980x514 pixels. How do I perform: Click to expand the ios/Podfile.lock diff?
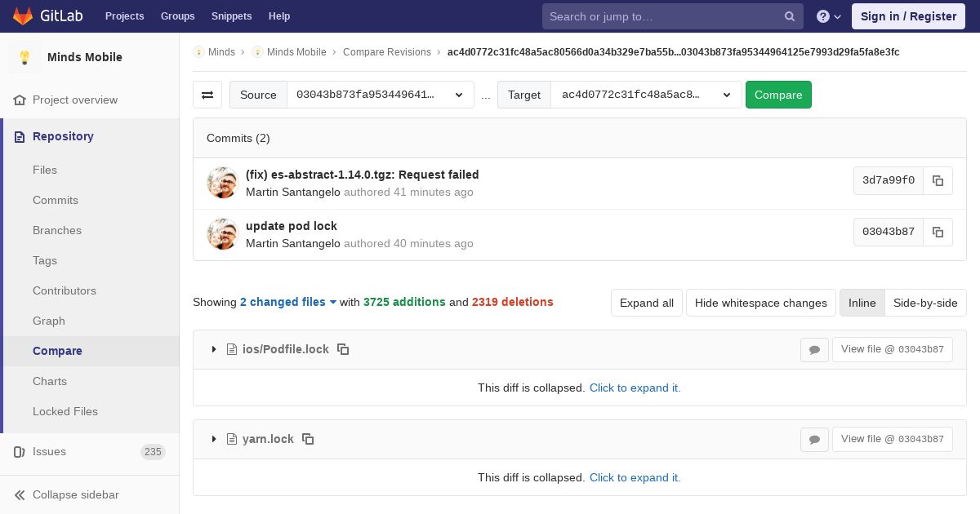point(635,388)
